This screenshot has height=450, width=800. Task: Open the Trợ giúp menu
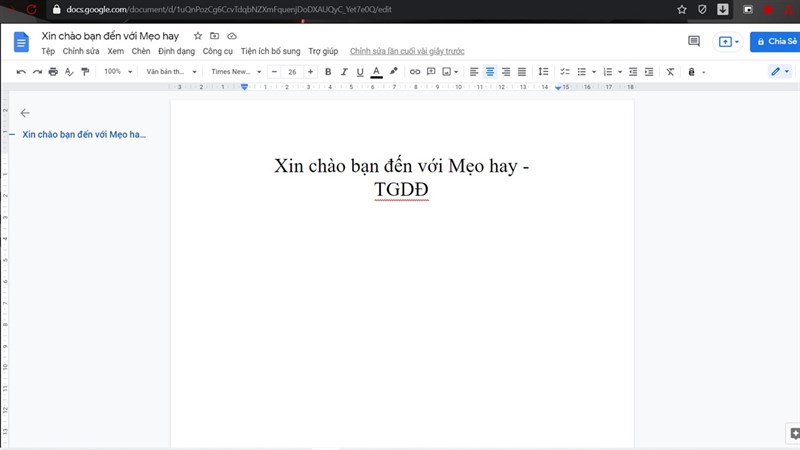[323, 51]
